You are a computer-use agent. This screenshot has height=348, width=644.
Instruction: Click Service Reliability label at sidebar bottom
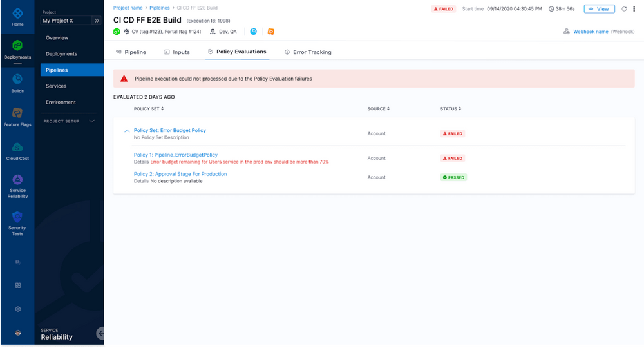[57, 334]
